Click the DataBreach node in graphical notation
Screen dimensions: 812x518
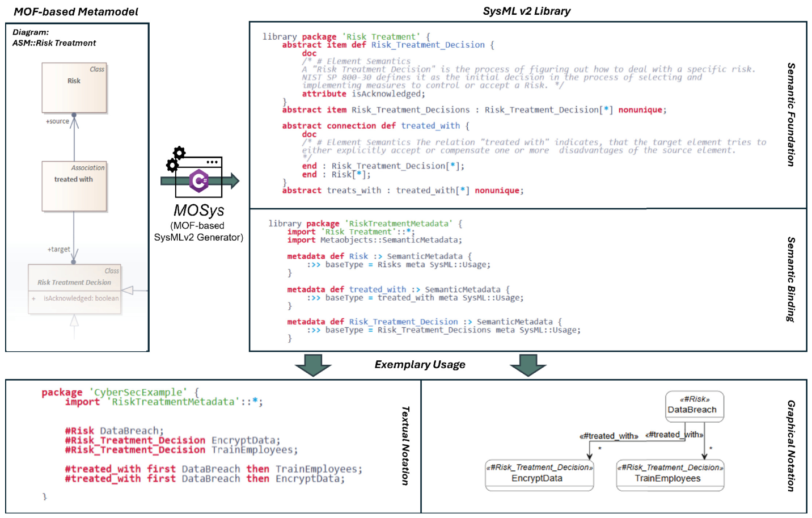(695, 406)
